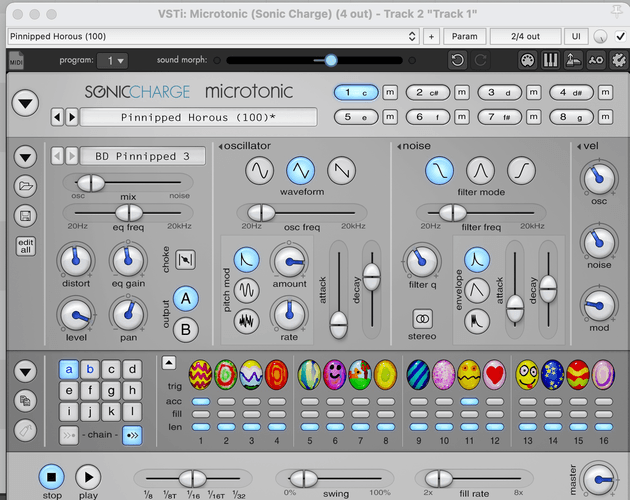Click the swing slider handle
The width and height of the screenshot is (630, 500).
click(x=304, y=479)
